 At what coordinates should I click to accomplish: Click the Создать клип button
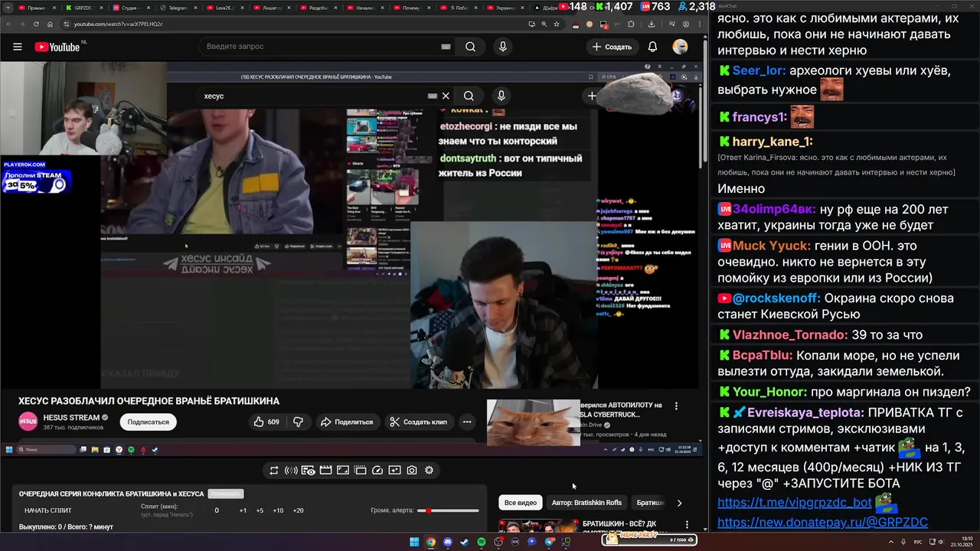tap(418, 422)
